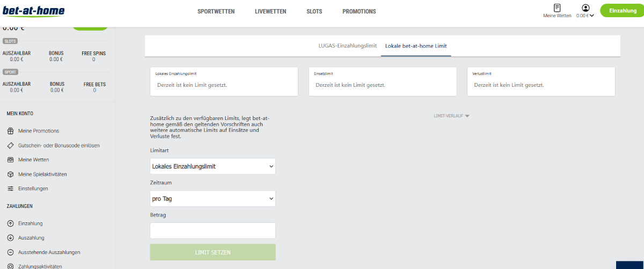Open sidebar Meine Wetten link

[x=34, y=160]
